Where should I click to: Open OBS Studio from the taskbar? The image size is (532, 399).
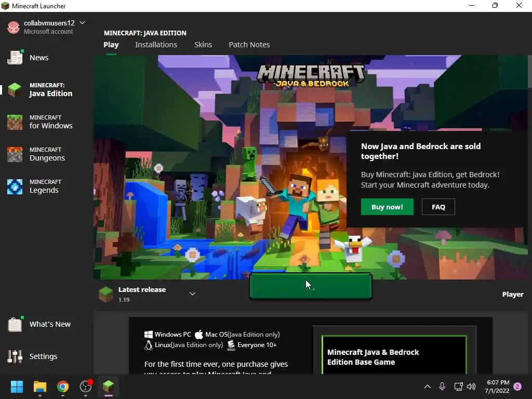click(86, 387)
